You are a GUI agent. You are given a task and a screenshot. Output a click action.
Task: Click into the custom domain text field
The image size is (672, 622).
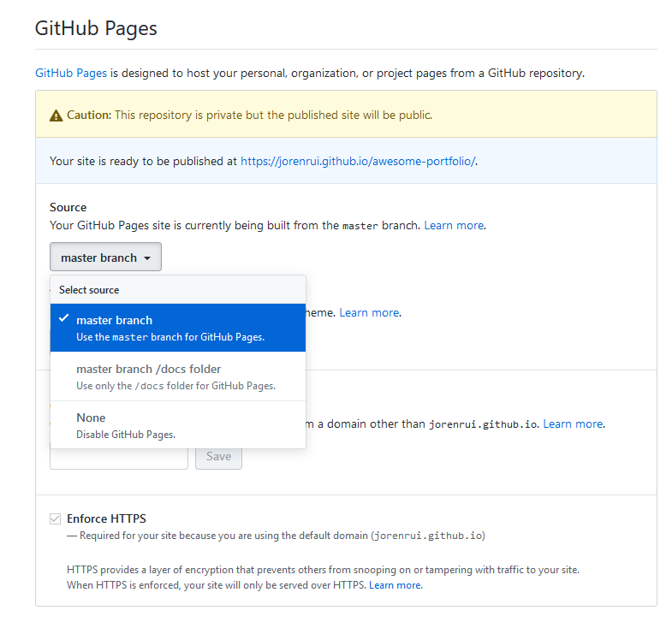click(119, 459)
